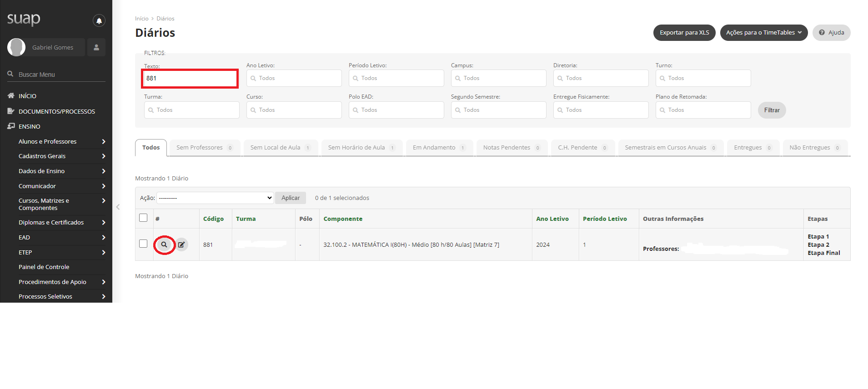Viewport: 868px width, 389px height.
Task: Collapse the ENSINO sidebar section
Action: pos(29,126)
